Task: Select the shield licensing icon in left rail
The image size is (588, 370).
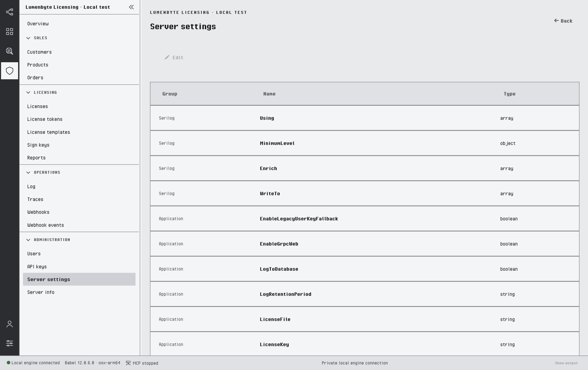Action: (10, 71)
